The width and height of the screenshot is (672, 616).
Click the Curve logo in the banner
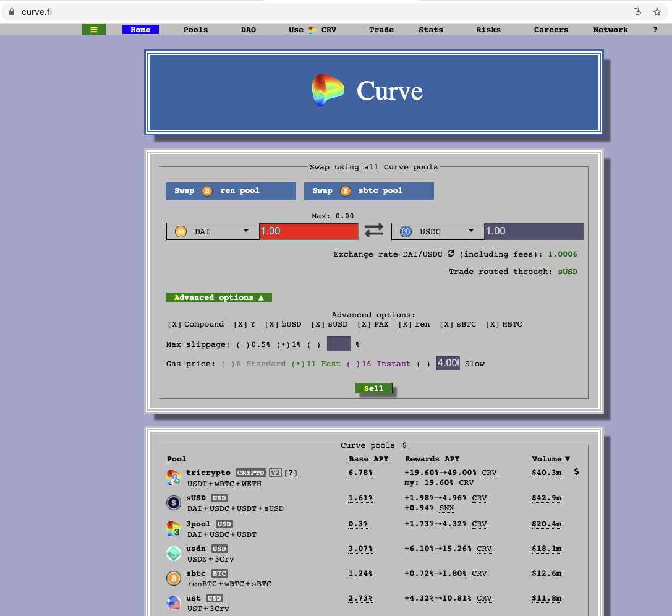tap(327, 91)
